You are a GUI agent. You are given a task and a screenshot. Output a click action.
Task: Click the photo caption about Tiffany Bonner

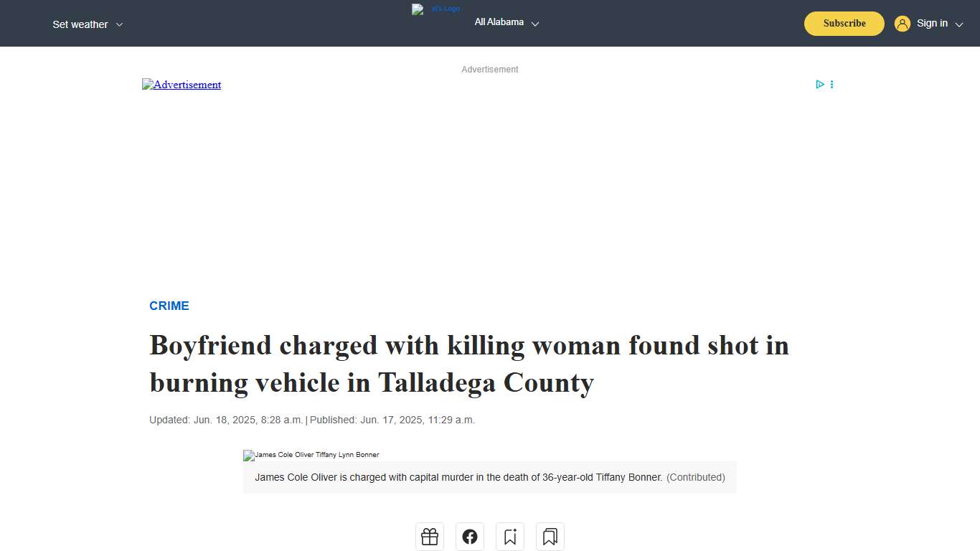coord(490,477)
